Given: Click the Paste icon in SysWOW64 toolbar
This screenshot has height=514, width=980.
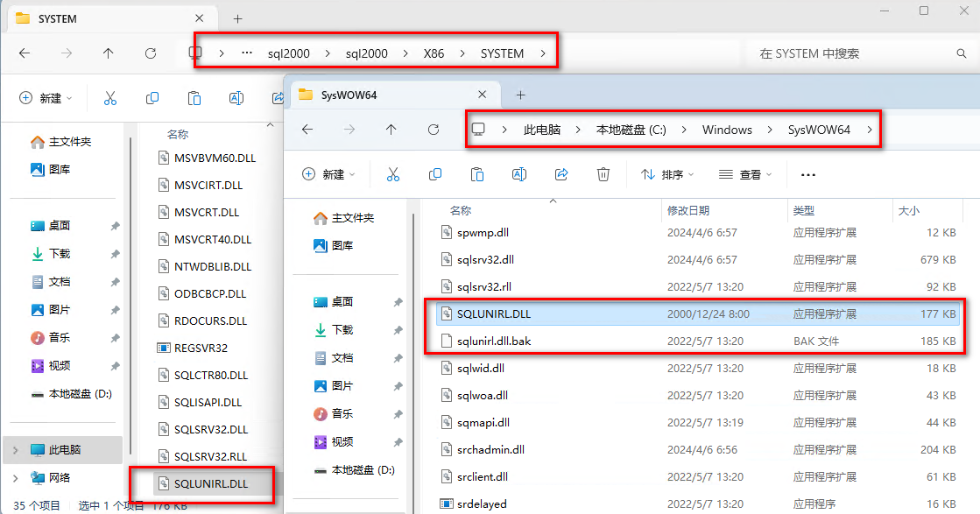Looking at the screenshot, I should [x=476, y=174].
